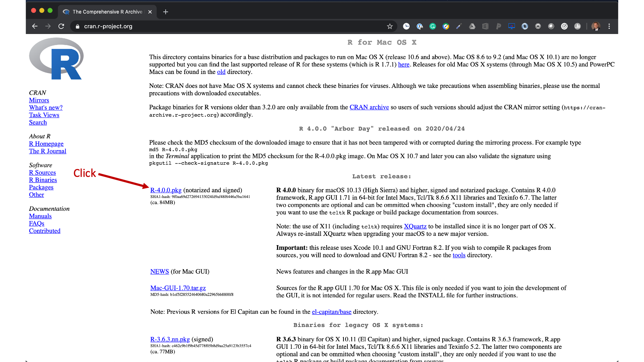Image resolution: width=644 pixels, height=362 pixels.
Task: Click the bar chart extension icon
Action: [577, 26]
